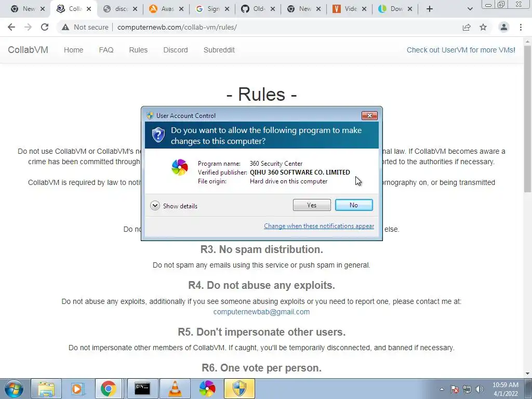Open Windows Explorer from the taskbar
The height and width of the screenshot is (399, 532).
[46, 389]
